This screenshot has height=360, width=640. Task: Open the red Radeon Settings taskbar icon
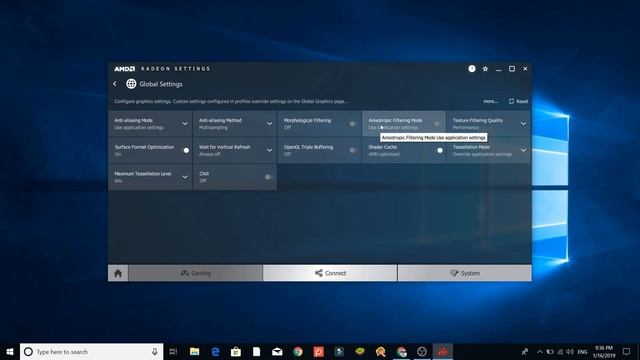(443, 351)
